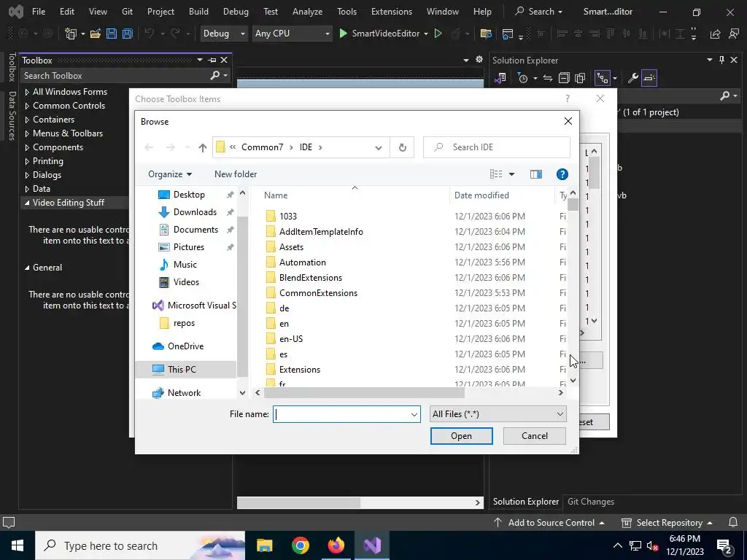Open the Analyze menu
This screenshot has width=747, height=560.
(x=307, y=12)
